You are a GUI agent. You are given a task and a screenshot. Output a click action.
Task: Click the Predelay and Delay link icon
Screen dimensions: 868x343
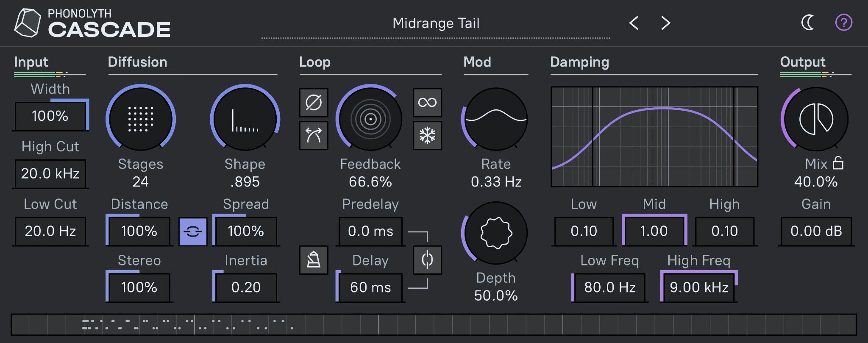pos(427,260)
